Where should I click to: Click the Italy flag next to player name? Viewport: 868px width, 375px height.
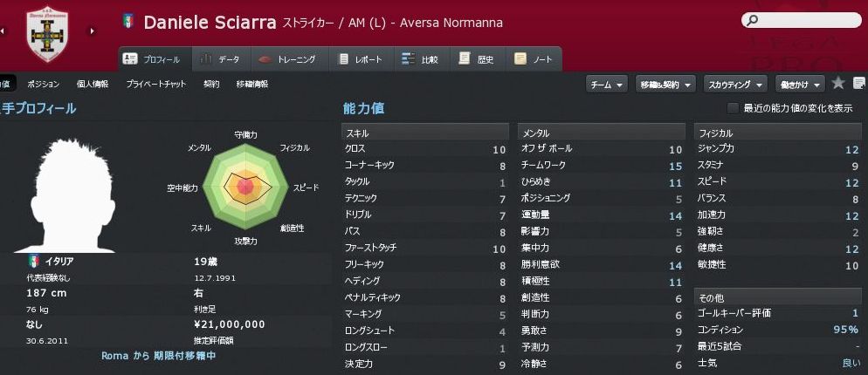tap(128, 21)
